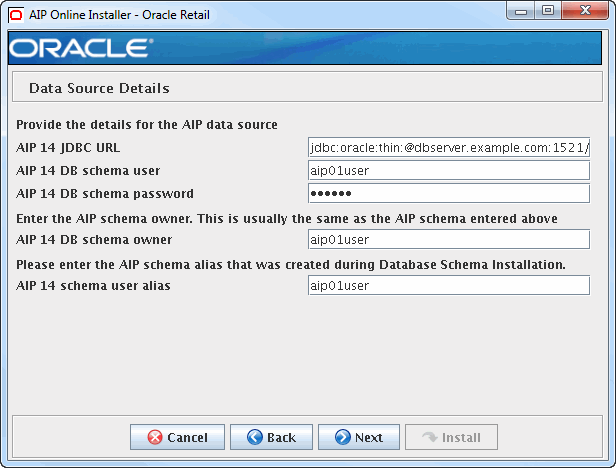Image resolution: width=616 pixels, height=468 pixels.
Task: Click the 'Data Source Details' heading
Action: pyautogui.click(x=99, y=88)
